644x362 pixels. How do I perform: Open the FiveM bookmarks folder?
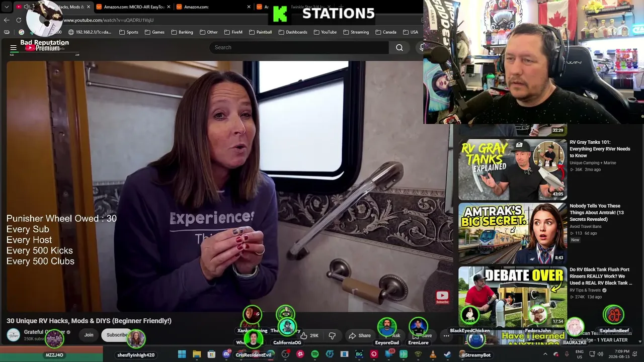point(233,32)
